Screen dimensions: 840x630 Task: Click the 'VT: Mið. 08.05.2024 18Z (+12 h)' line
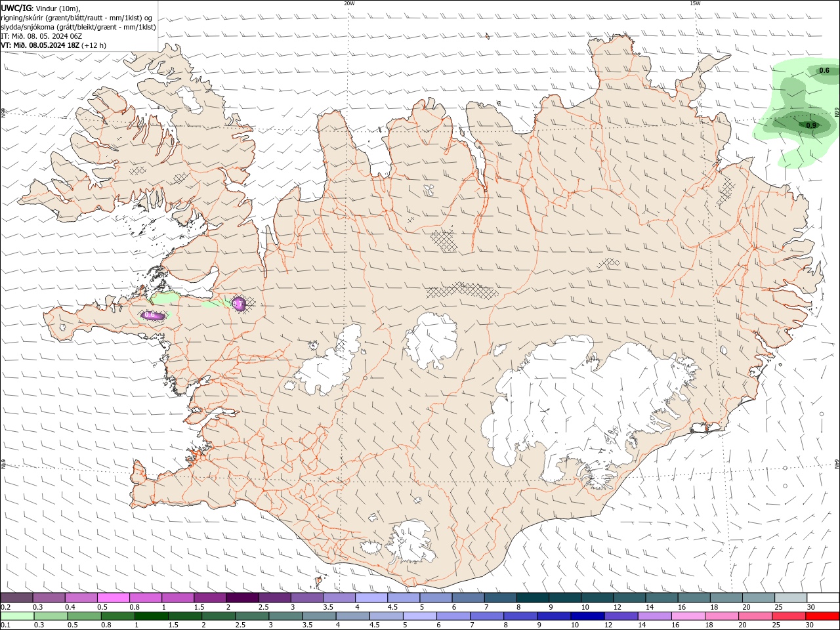click(54, 45)
